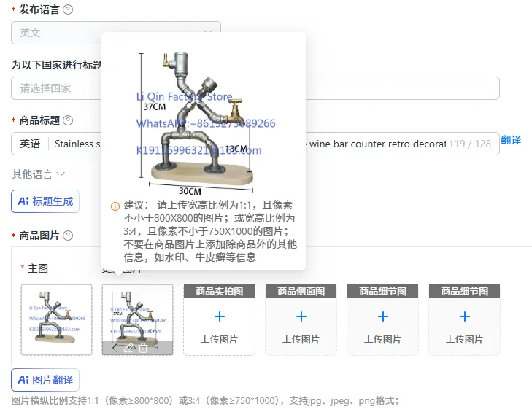Open the 发布语言 dropdown showing 英文

[116, 33]
